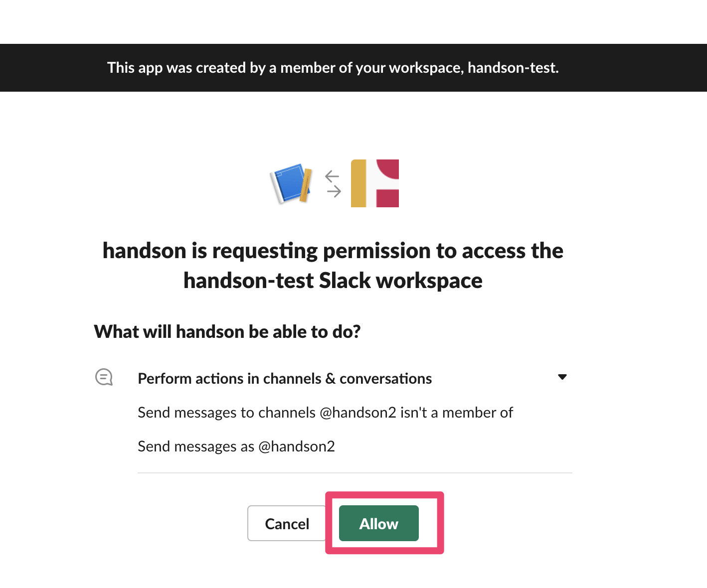
Task: Click the "handson is requesting permission" title line
Action: coord(333,251)
